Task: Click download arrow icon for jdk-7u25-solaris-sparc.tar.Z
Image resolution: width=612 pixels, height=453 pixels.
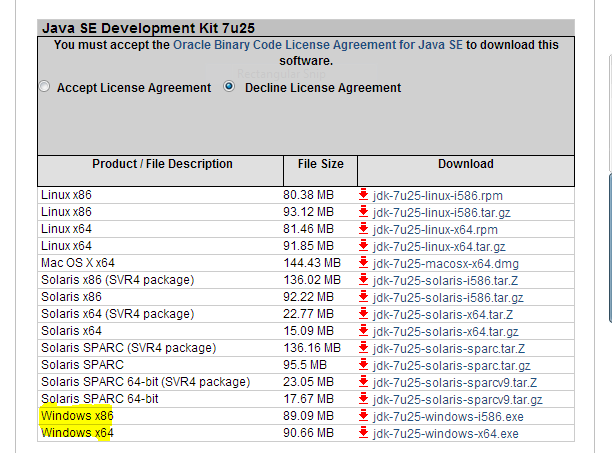Action: (x=363, y=347)
